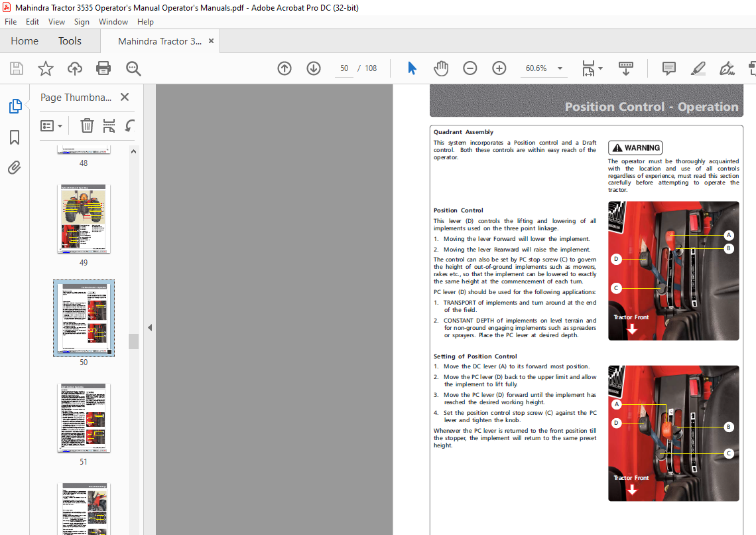Viewport: 756px width, 535px height.
Task: Expand fit page options dropdown arrow
Action: [600, 68]
